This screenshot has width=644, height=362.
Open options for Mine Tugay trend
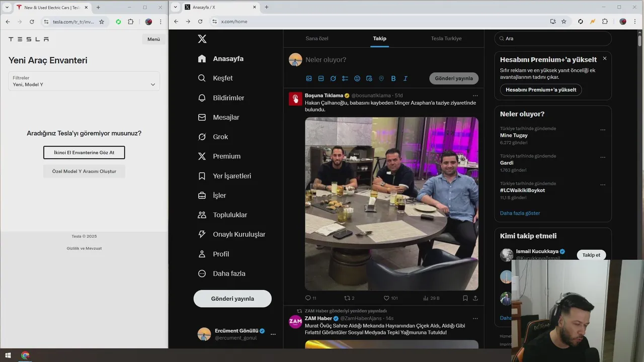point(603,130)
